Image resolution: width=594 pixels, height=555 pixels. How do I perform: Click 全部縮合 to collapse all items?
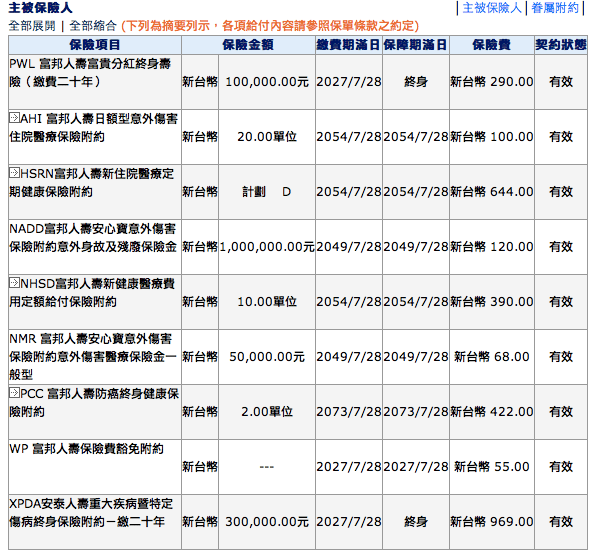(93, 26)
